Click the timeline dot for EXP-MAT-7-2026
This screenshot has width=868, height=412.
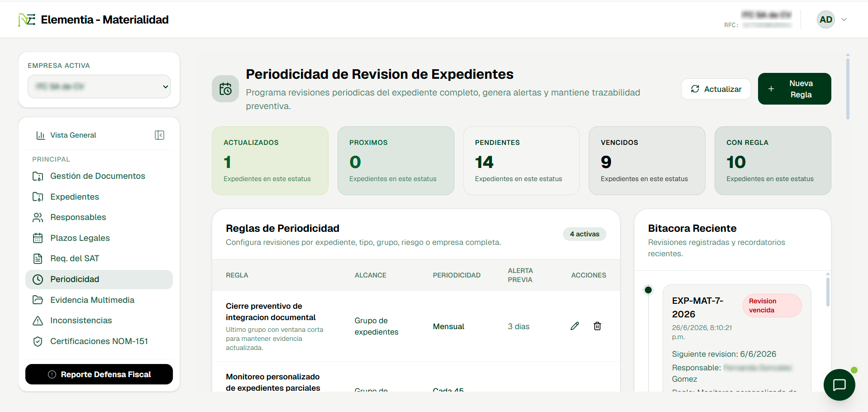click(648, 290)
